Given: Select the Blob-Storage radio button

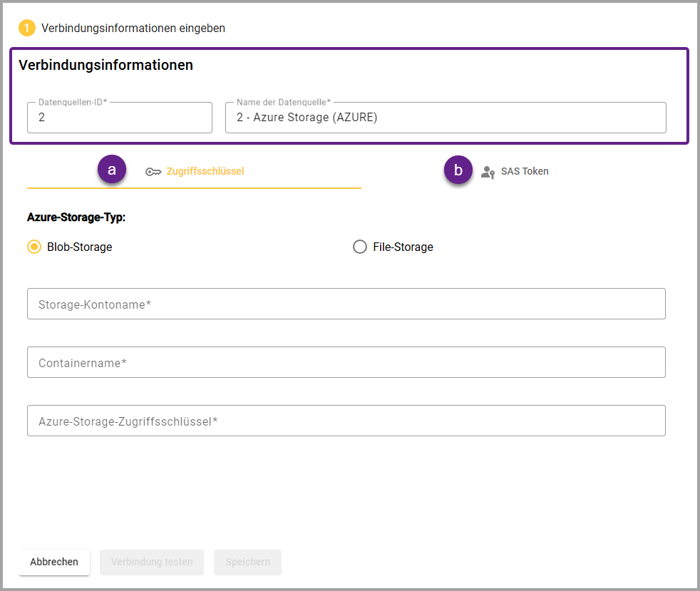Looking at the screenshot, I should [34, 247].
